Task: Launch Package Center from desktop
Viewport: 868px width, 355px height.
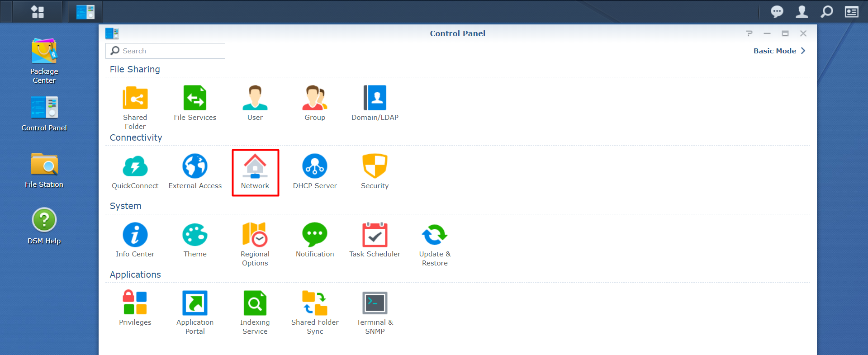Action: [x=44, y=61]
